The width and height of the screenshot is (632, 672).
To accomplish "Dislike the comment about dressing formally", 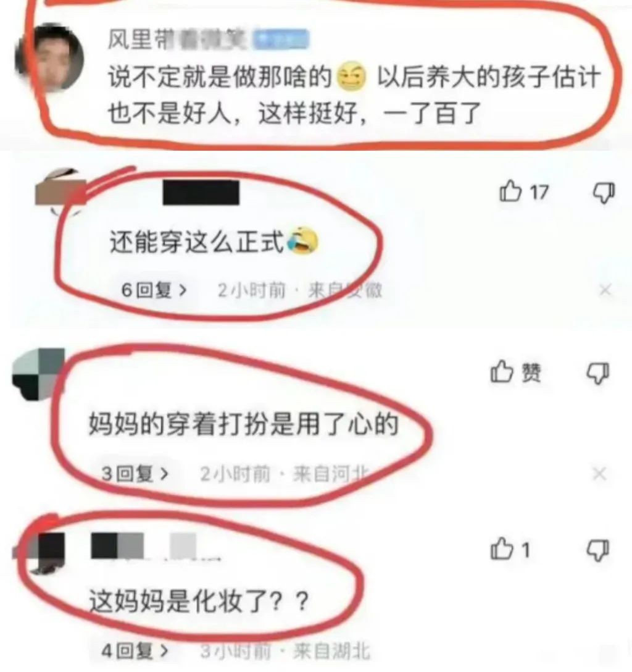I will click(x=604, y=193).
